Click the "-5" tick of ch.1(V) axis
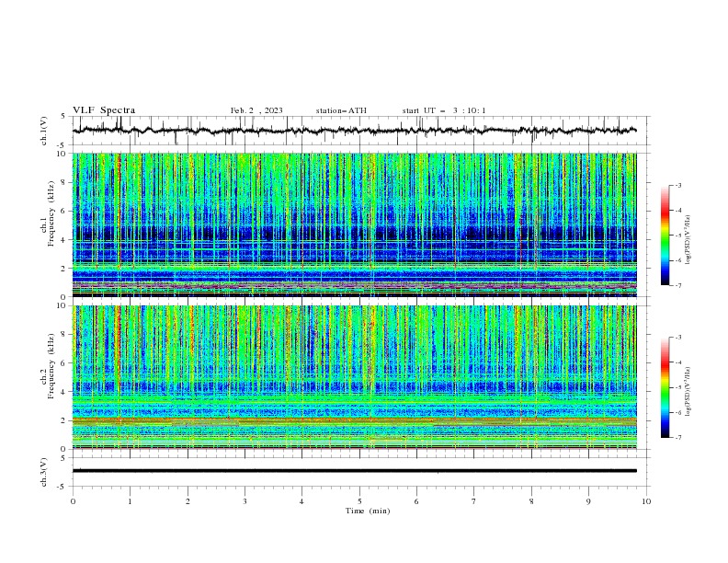The width and height of the screenshot is (728, 563). pyautogui.click(x=63, y=145)
